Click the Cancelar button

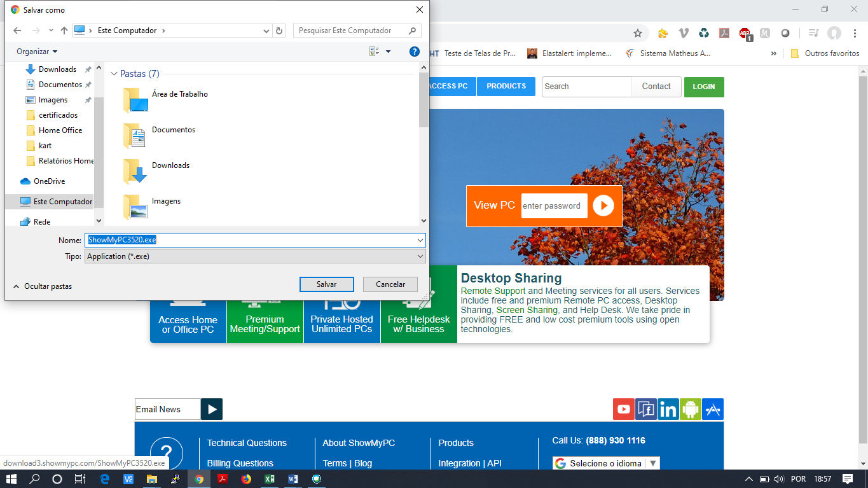(x=390, y=284)
